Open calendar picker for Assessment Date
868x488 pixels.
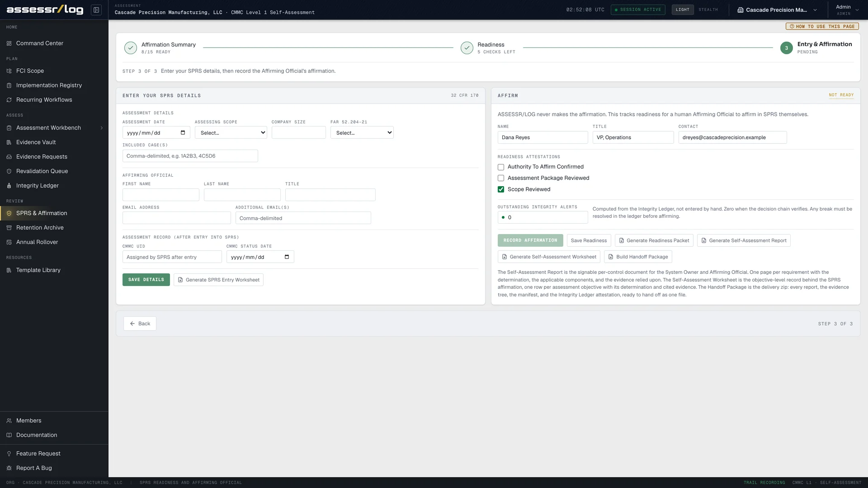[x=183, y=133]
